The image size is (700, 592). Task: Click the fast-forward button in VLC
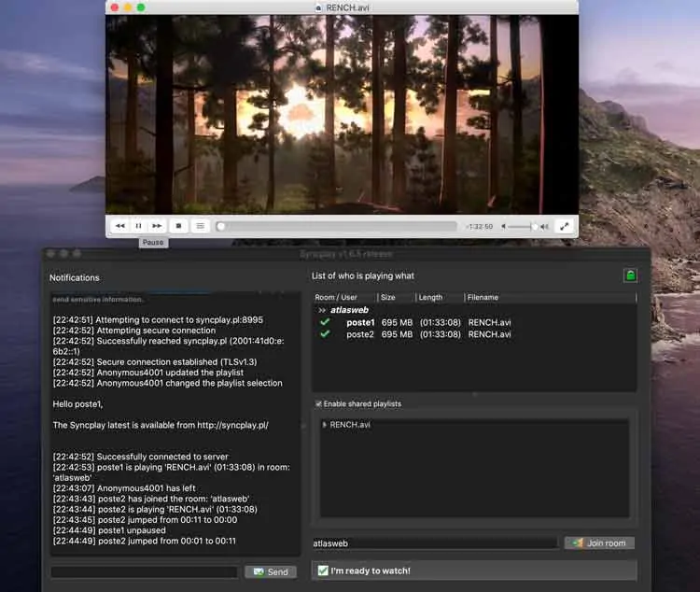[x=157, y=226]
